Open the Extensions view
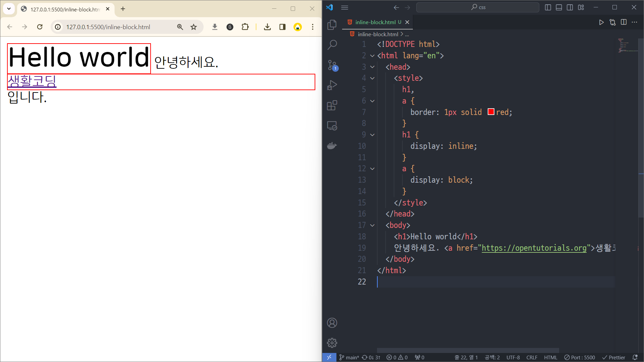 (x=332, y=106)
